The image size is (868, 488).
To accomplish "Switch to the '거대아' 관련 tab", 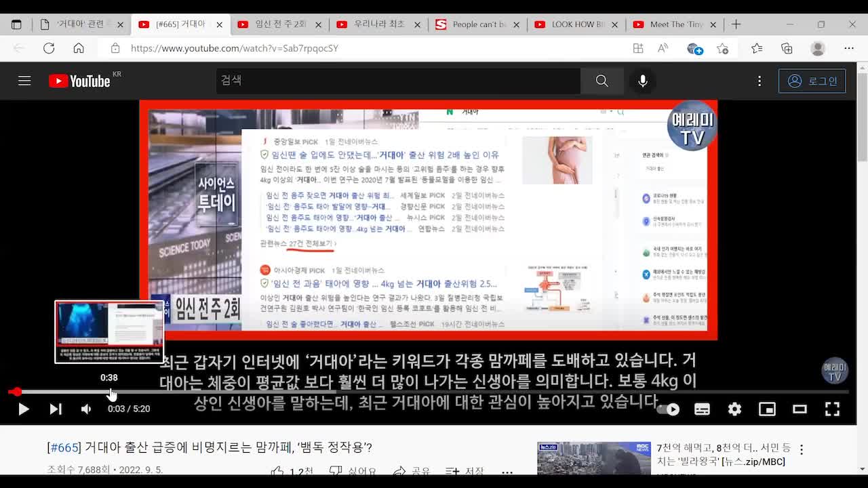I will 80,24.
